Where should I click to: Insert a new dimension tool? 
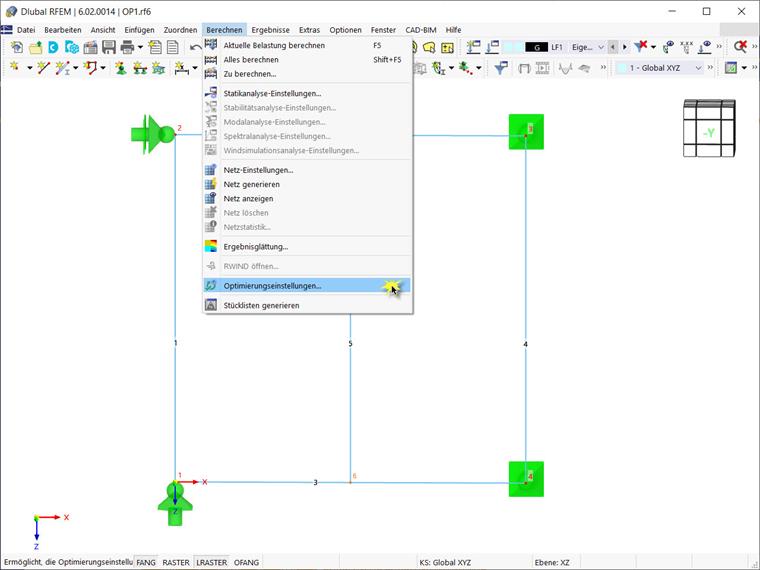tap(181, 68)
